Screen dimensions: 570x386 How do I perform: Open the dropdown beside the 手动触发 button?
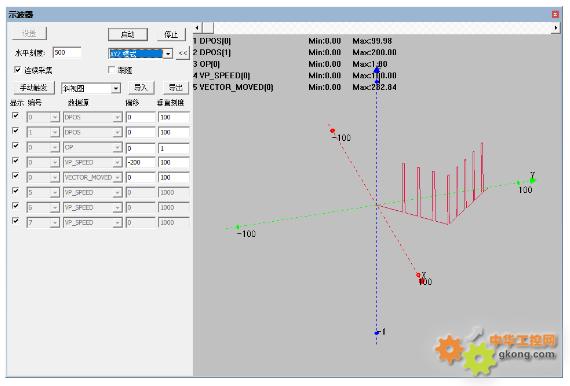click(x=116, y=88)
